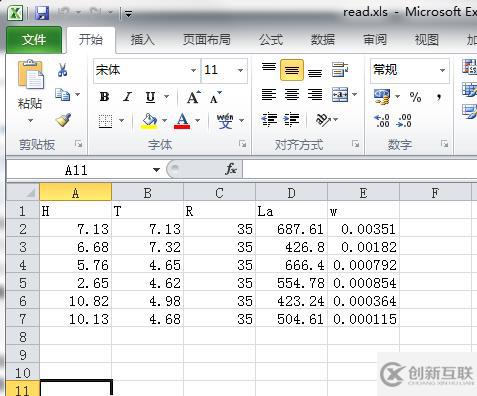Click the Select All corner button
Viewport: 477px width, 396px height.
[x=23, y=192]
